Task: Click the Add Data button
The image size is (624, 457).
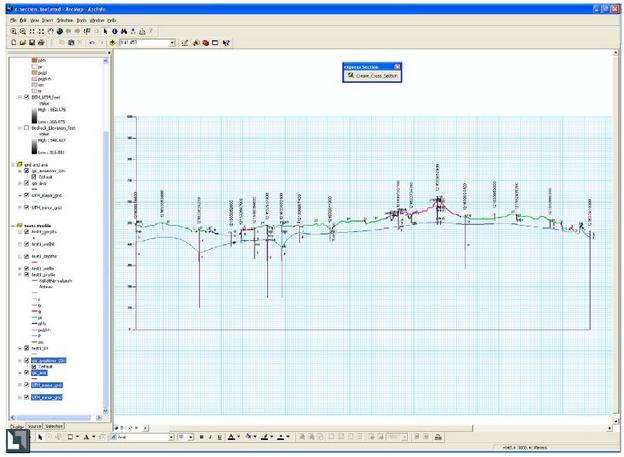Action: pyautogui.click(x=112, y=43)
